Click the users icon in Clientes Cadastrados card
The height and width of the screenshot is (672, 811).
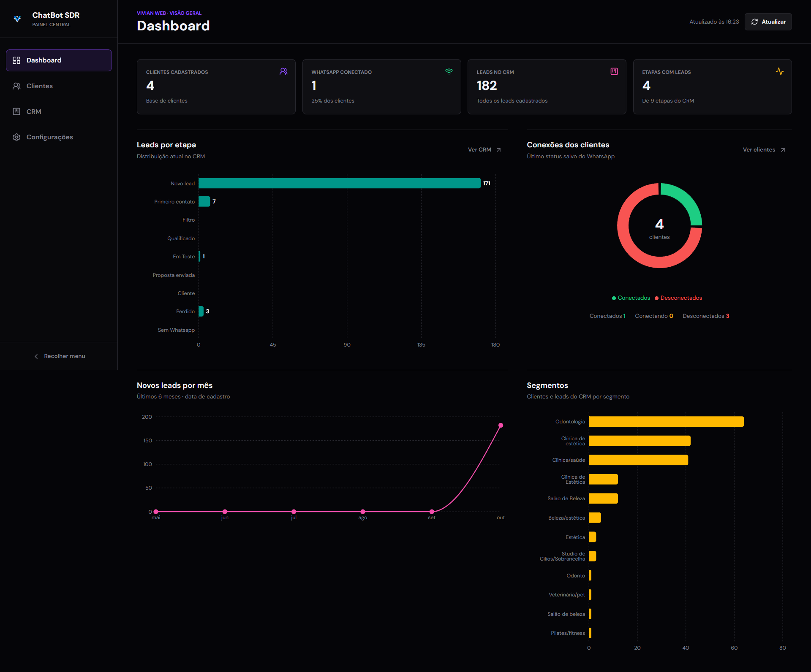283,71
